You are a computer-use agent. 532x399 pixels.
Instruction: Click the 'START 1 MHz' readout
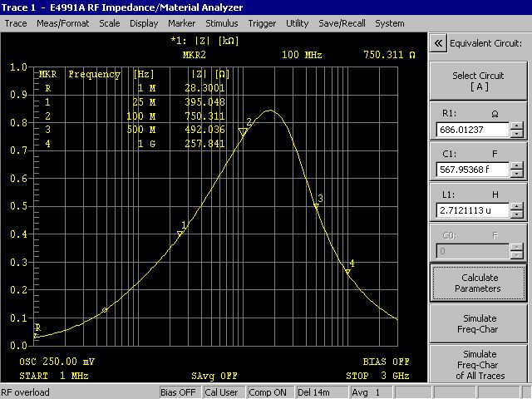(53, 376)
